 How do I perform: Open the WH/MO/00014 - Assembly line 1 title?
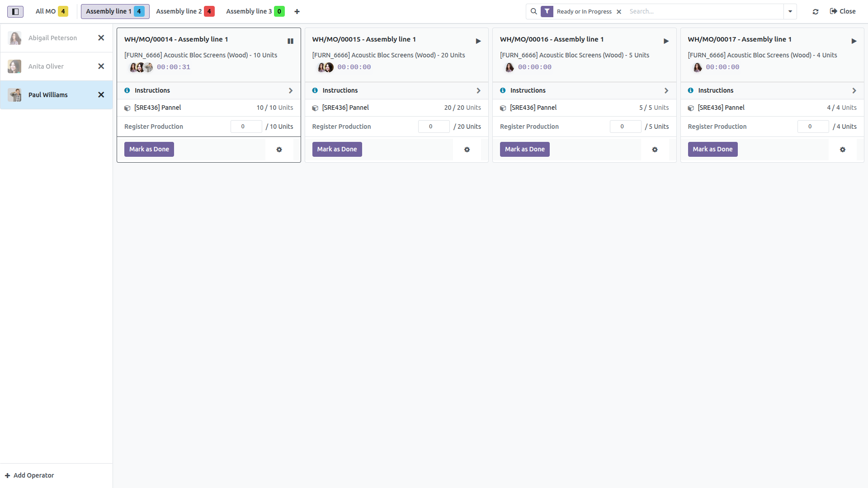click(176, 39)
